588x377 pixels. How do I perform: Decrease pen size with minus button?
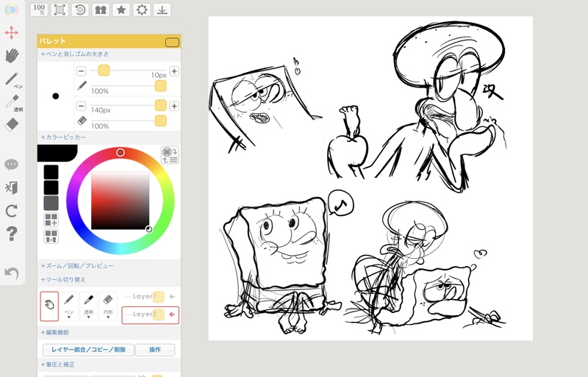tap(81, 71)
